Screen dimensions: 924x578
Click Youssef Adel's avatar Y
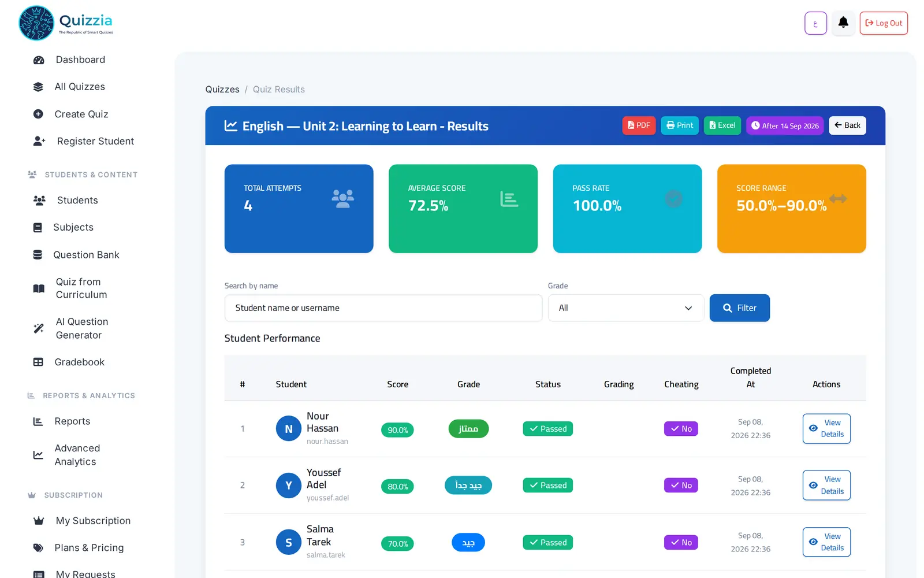pos(289,486)
